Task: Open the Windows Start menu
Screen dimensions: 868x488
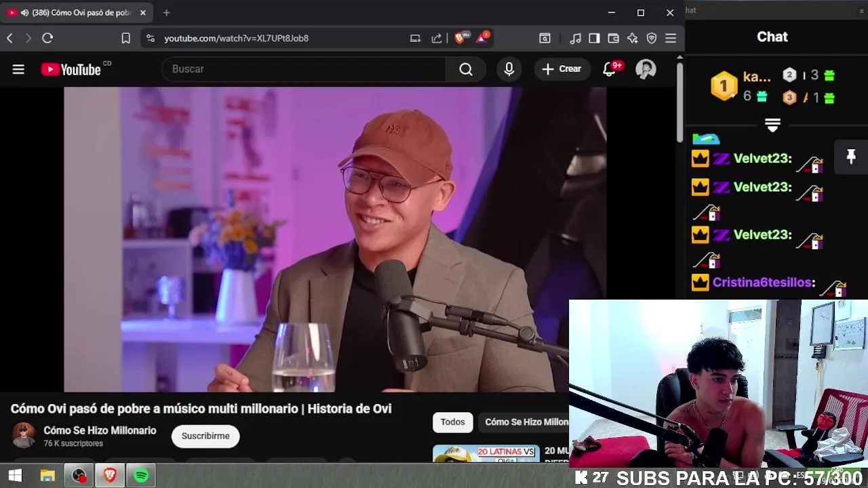Action: [x=15, y=476]
